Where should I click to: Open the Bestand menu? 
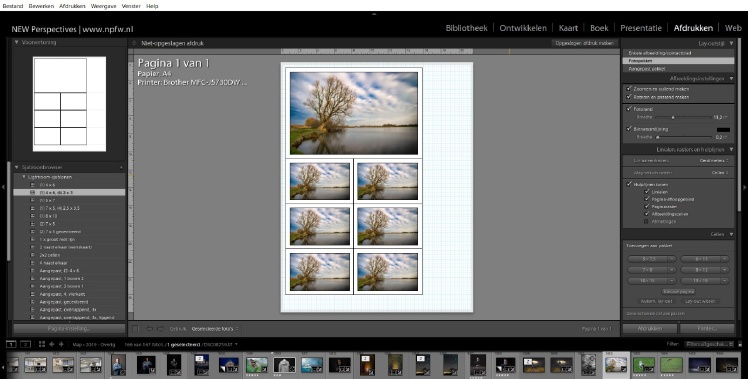pyautogui.click(x=12, y=6)
